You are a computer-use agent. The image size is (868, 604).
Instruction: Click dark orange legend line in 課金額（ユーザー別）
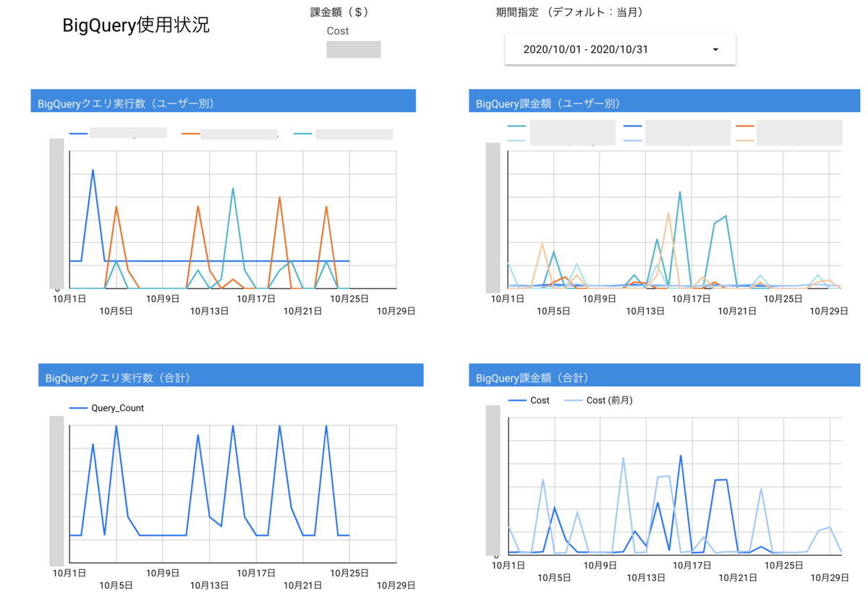[744, 126]
